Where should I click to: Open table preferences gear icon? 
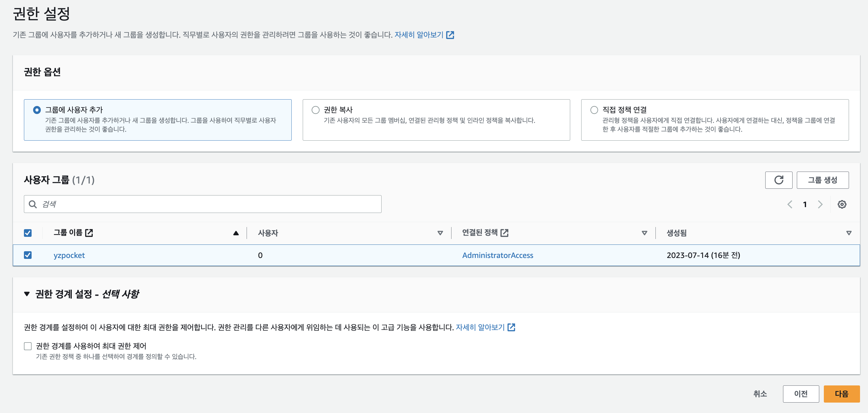tap(842, 204)
